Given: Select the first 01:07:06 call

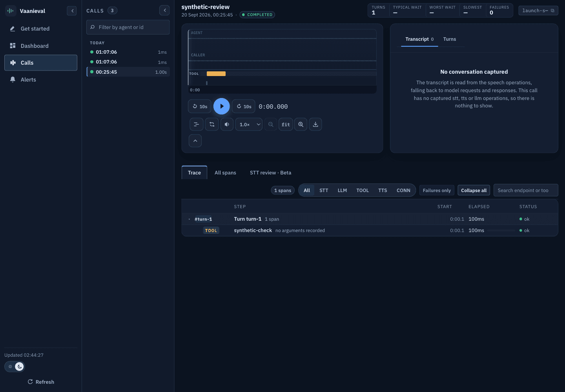Looking at the screenshot, I should [128, 52].
